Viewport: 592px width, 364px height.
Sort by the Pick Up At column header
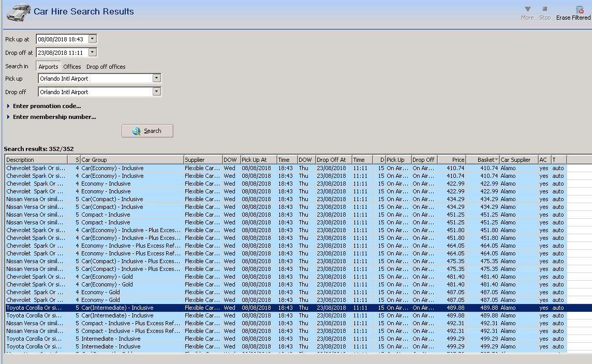pos(259,160)
